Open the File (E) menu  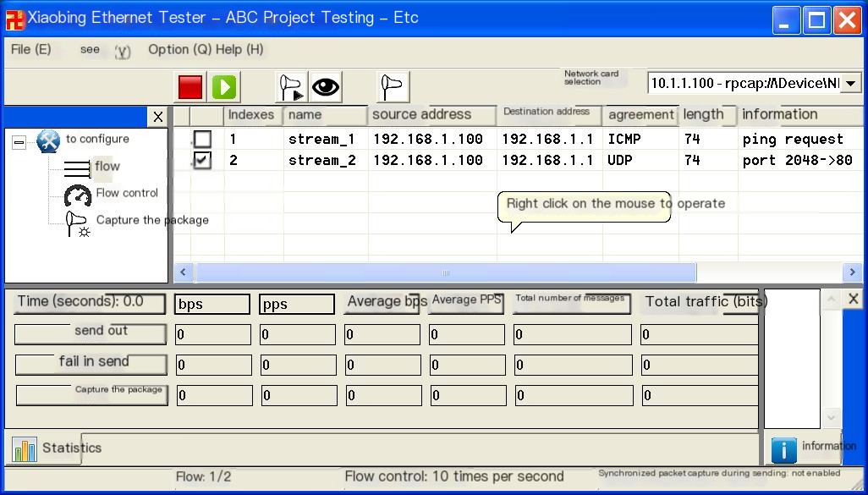coord(31,49)
